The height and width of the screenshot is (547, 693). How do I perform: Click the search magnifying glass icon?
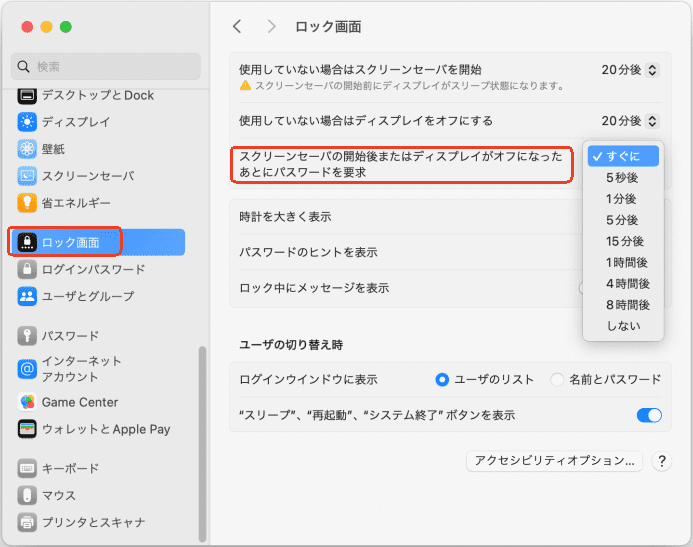point(23,67)
